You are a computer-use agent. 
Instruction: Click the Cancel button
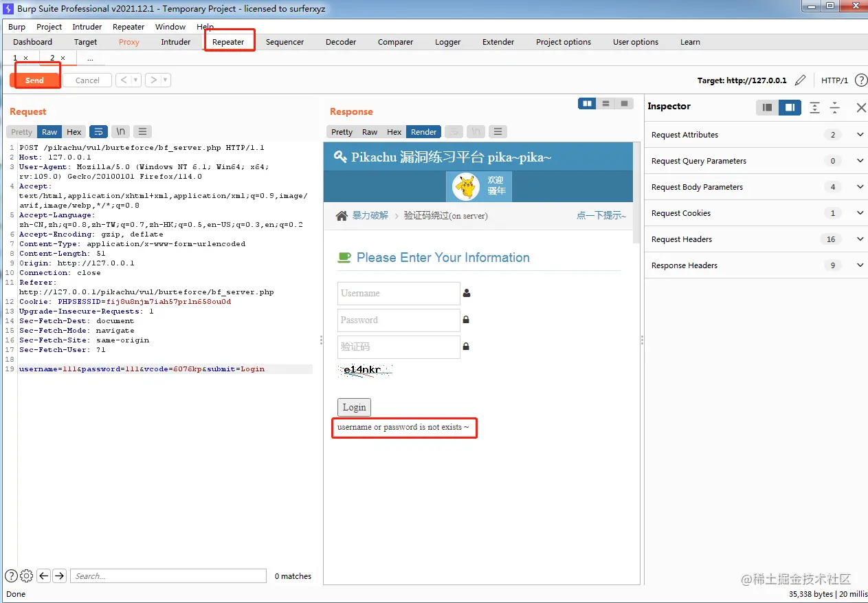pyautogui.click(x=87, y=80)
